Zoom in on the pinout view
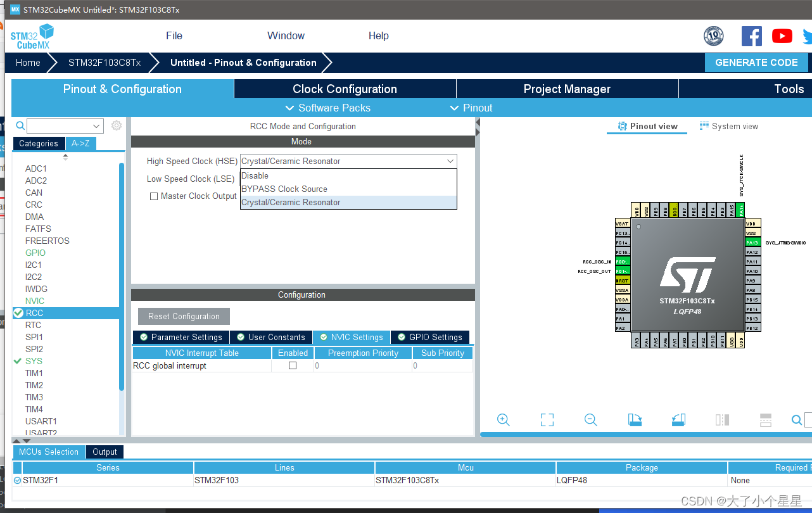Screen dimensions: 812x513 pyautogui.click(x=504, y=419)
